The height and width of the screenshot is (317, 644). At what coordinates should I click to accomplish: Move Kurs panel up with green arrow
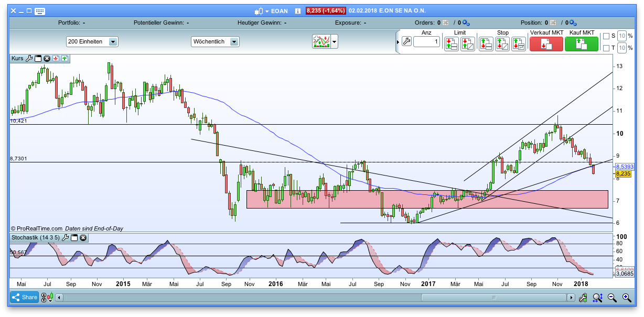65,59
